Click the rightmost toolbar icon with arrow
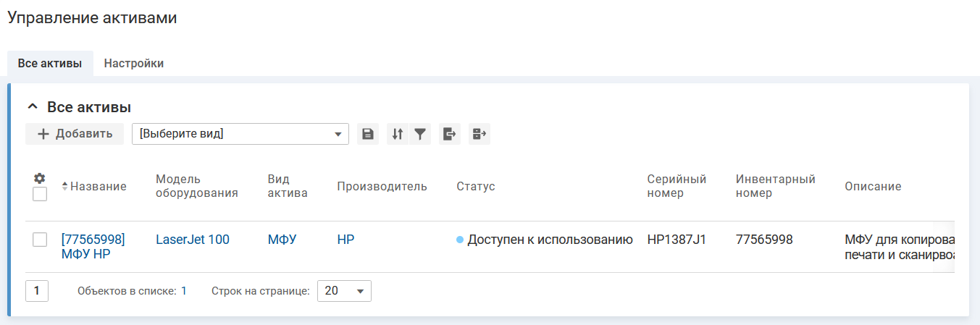Viewport: 980px width, 325px height. coord(479,134)
